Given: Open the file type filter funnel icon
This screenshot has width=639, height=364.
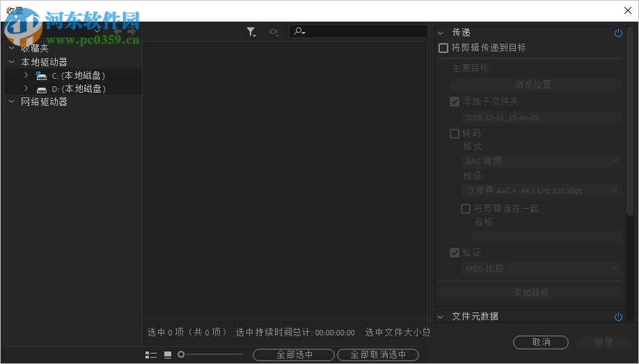Looking at the screenshot, I should 251,32.
